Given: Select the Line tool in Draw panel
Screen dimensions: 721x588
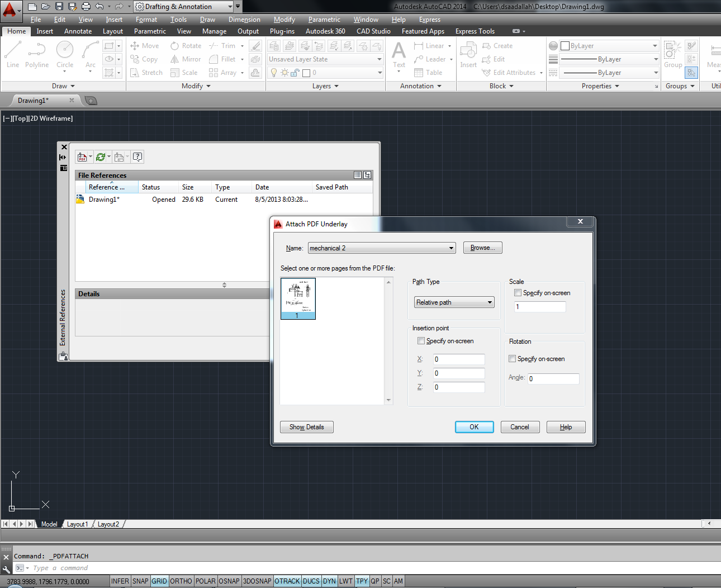Looking at the screenshot, I should (12, 55).
